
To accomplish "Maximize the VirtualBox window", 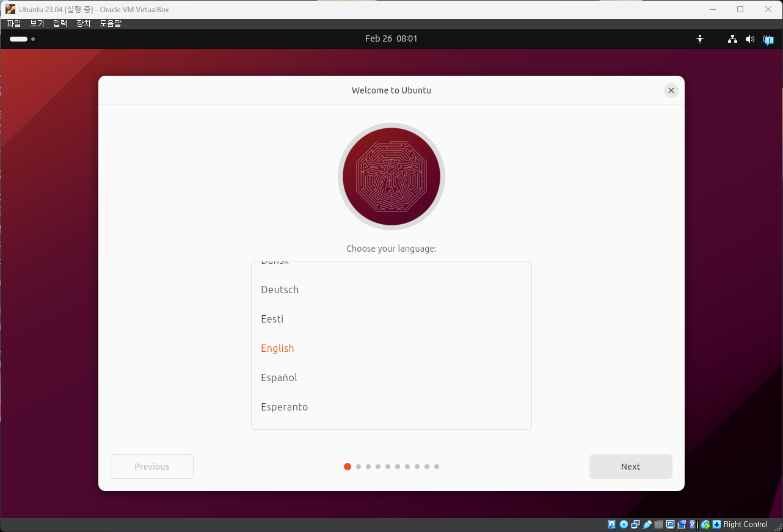I will coord(740,9).
